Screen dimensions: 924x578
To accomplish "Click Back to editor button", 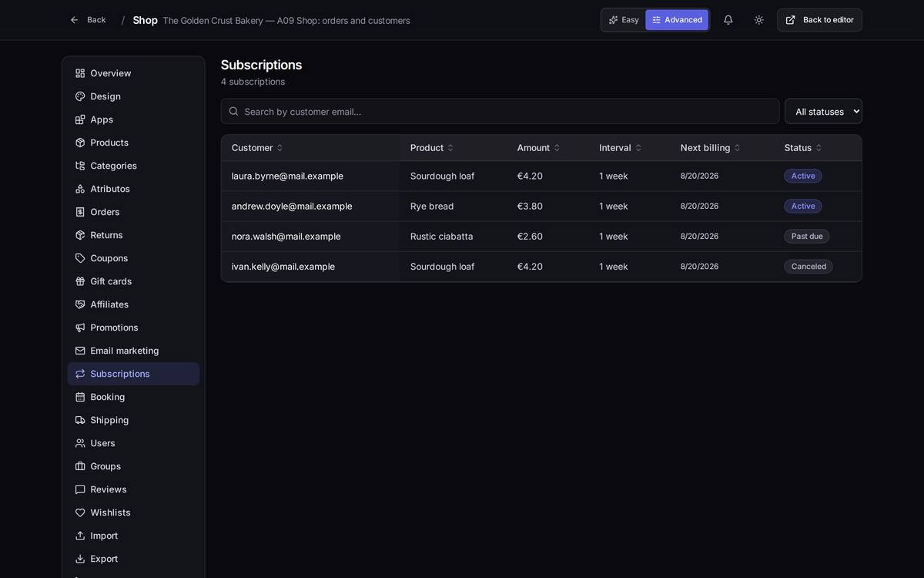I will pos(819,20).
